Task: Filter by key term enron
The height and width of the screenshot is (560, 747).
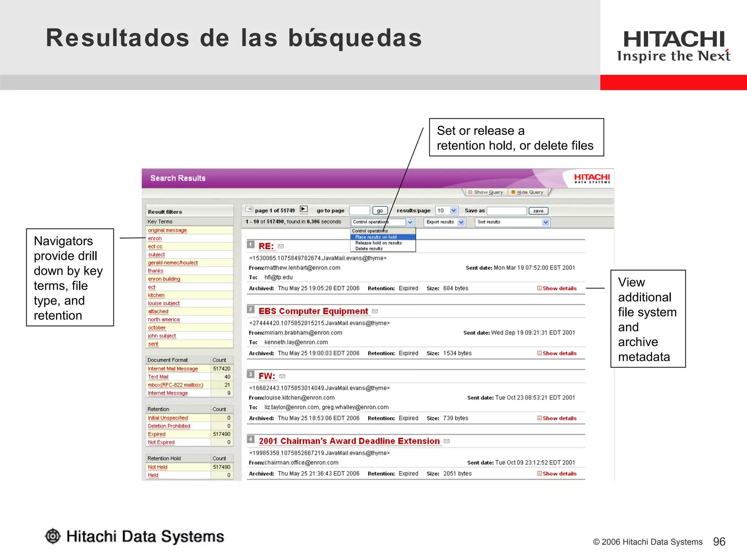Action: (155, 238)
